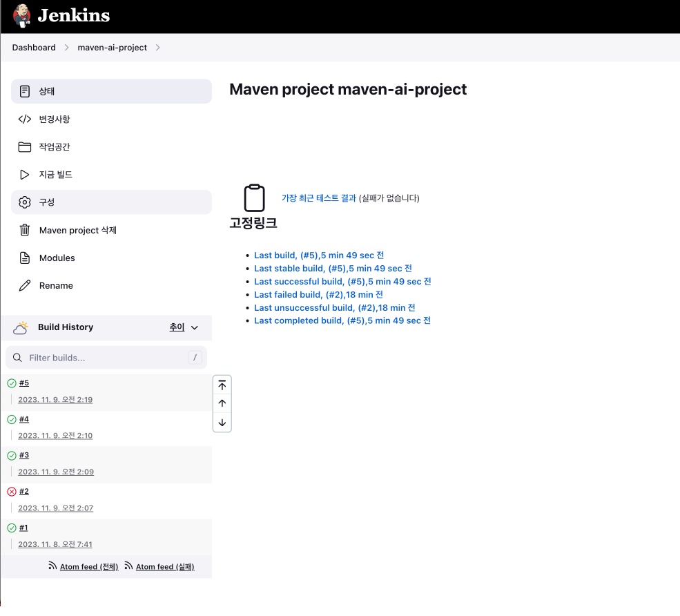Page up build history arrow

[x=222, y=403]
